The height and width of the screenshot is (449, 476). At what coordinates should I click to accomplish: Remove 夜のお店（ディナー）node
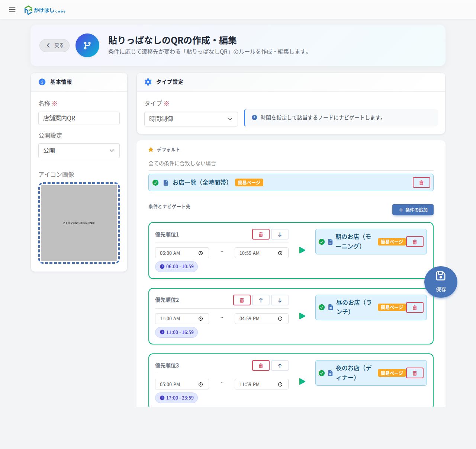click(415, 373)
